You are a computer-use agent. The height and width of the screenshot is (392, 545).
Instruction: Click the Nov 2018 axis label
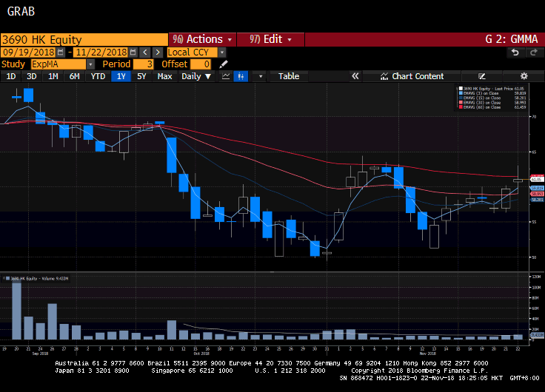pos(427,354)
